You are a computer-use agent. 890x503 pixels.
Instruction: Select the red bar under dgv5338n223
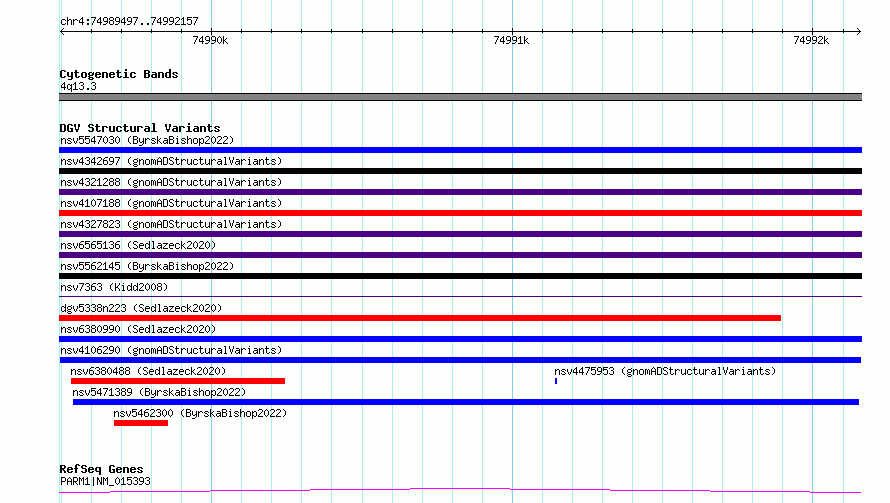click(x=420, y=318)
